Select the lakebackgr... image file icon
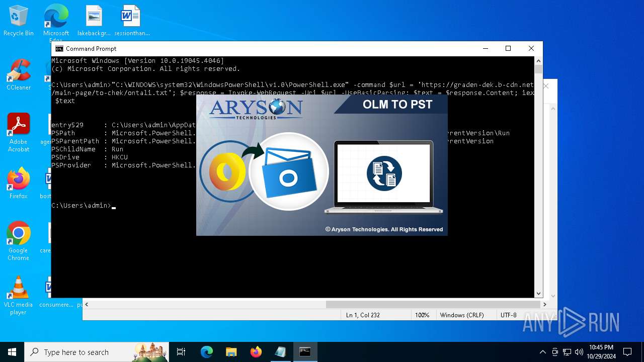This screenshot has width=644, height=362. click(x=94, y=21)
